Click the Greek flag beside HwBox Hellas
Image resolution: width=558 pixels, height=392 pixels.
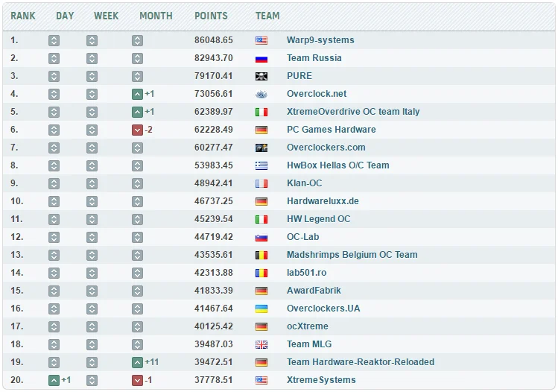[x=261, y=165]
